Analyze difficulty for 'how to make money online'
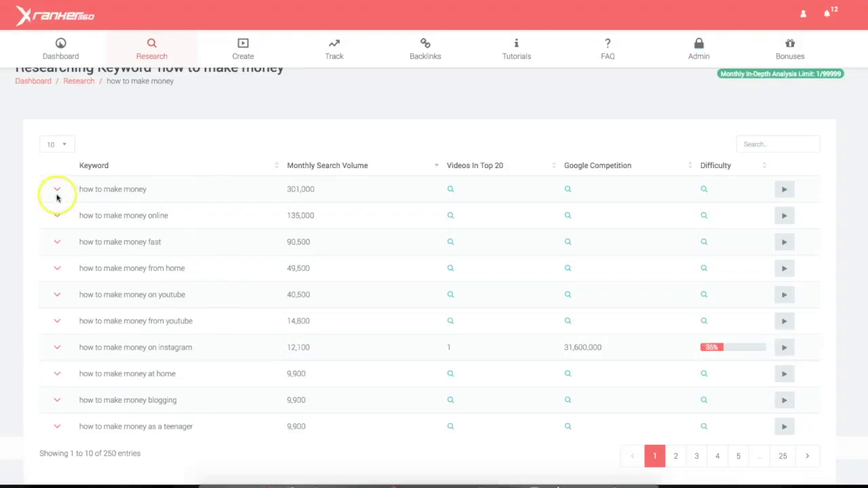 click(x=704, y=216)
